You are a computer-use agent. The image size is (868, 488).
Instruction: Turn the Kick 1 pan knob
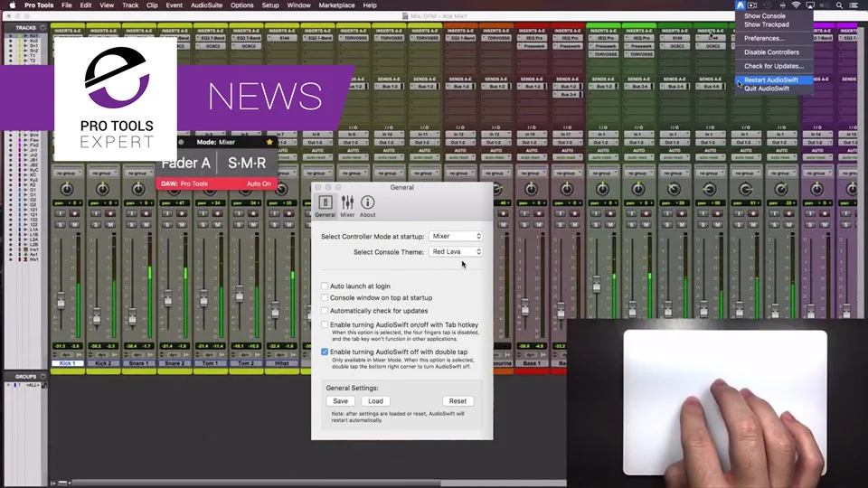click(67, 189)
